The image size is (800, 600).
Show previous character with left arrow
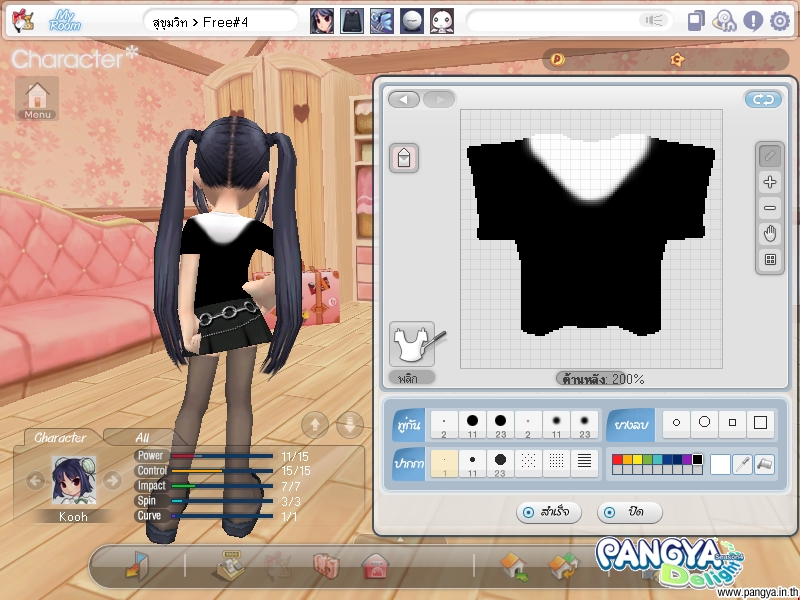pyautogui.click(x=35, y=480)
